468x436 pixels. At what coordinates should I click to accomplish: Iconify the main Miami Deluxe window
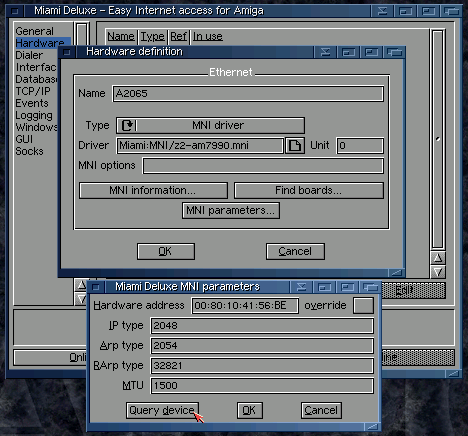(x=382, y=11)
